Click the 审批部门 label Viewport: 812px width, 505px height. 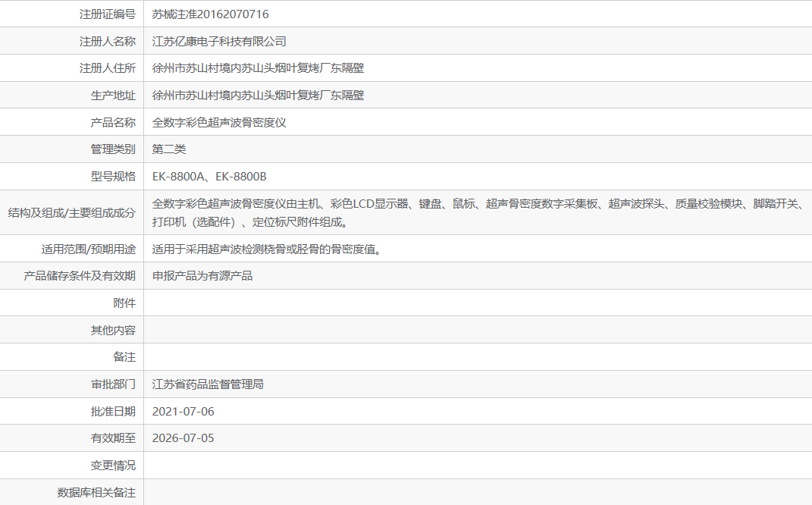113,384
